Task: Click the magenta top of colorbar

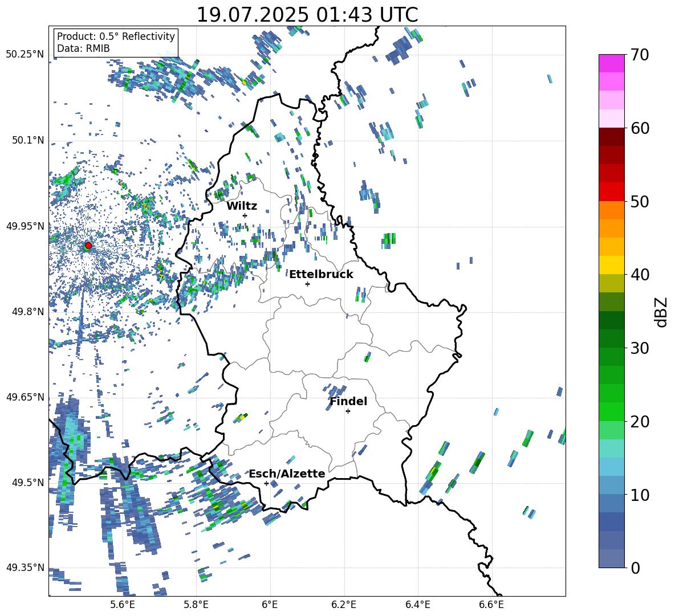Action: click(611, 63)
